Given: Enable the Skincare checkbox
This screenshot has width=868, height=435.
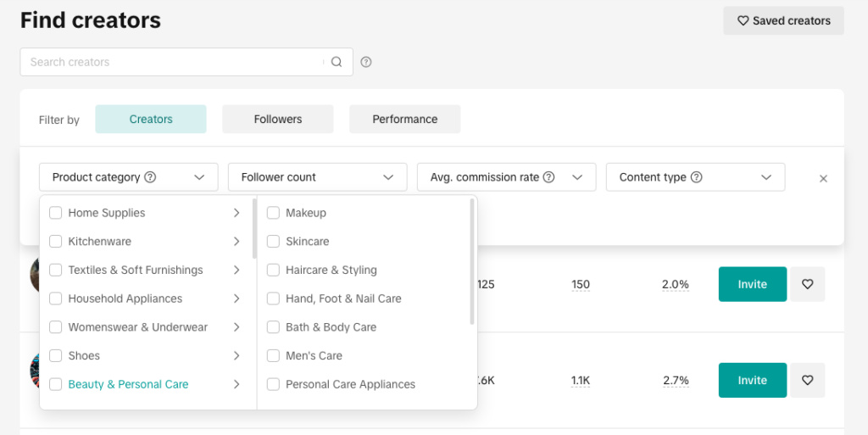Looking at the screenshot, I should pos(273,242).
